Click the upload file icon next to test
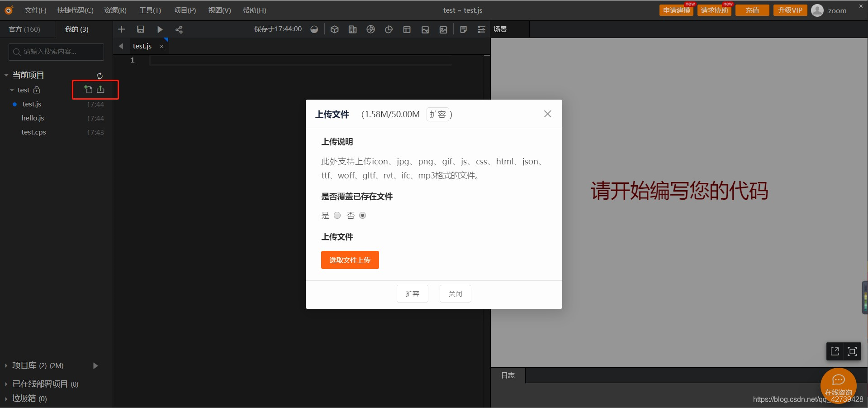Screen dimensions: 868x408 (101, 89)
